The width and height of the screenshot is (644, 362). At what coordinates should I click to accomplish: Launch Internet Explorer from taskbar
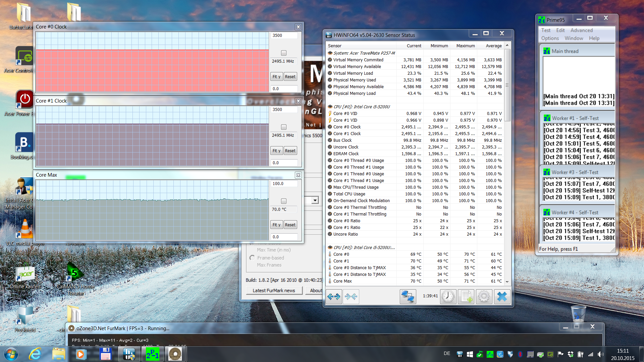[35, 354]
